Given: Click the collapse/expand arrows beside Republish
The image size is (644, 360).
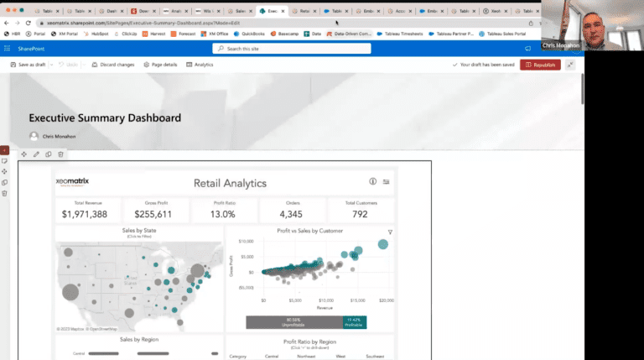Looking at the screenshot, I should click(x=570, y=65).
